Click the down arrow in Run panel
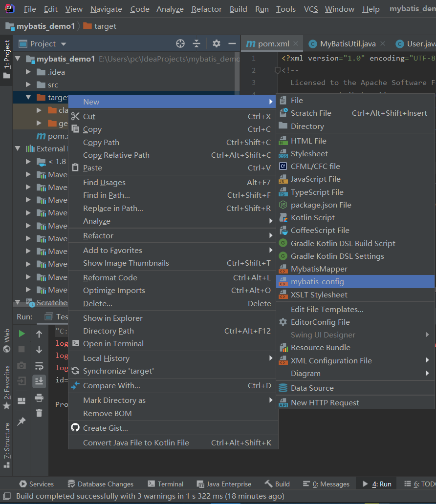Image resolution: width=436 pixels, height=504 pixels. [39, 350]
